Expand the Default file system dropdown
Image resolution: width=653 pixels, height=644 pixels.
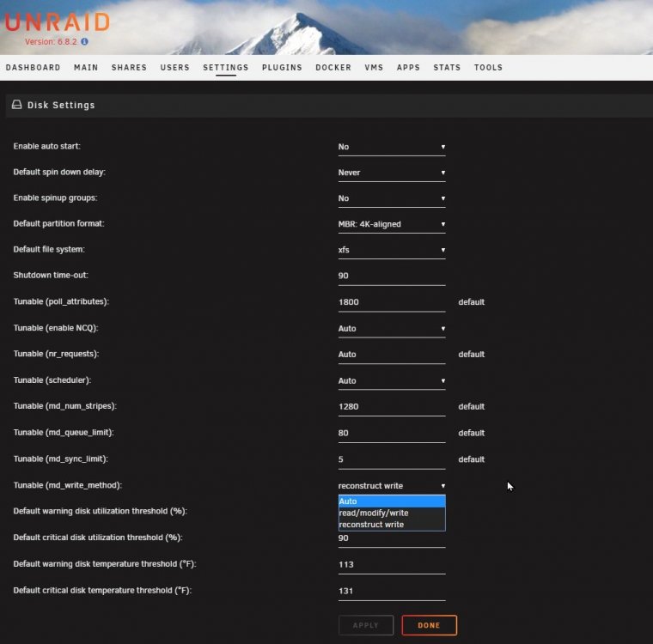392,250
